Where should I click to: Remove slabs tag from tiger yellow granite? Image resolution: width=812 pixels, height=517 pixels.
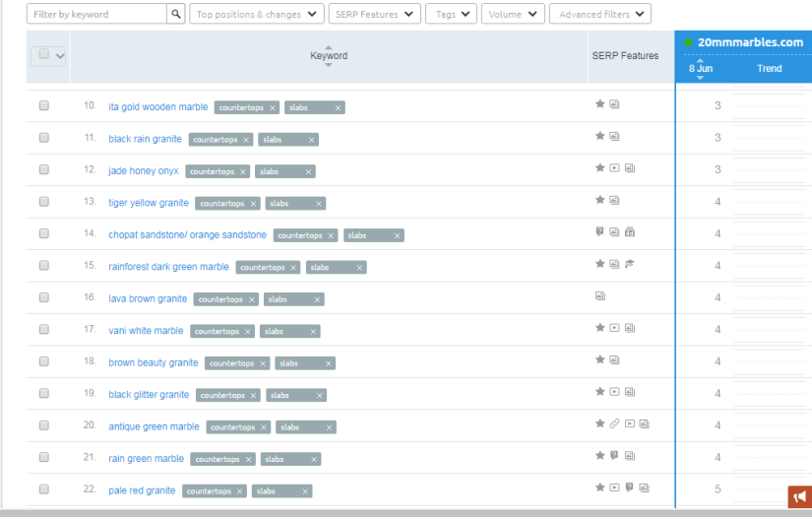click(x=319, y=204)
